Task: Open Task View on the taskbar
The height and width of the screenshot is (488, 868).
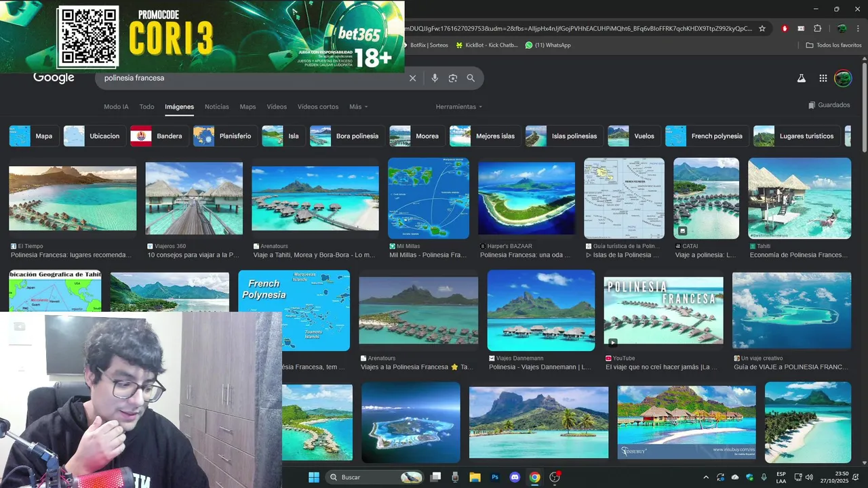Action: (x=436, y=477)
